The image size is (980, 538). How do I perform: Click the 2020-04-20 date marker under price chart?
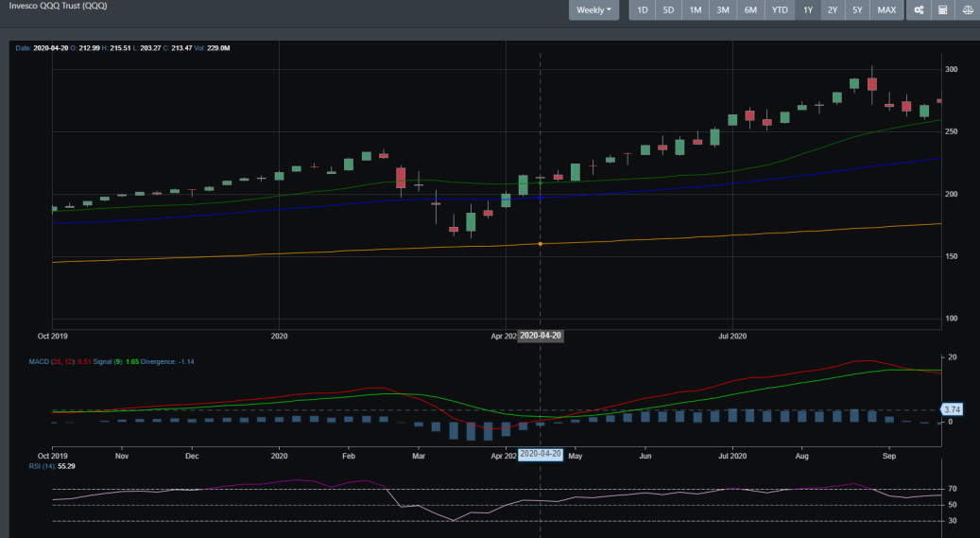541,336
